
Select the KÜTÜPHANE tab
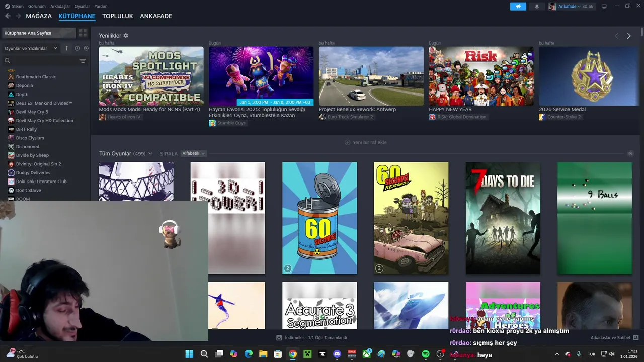point(77,16)
